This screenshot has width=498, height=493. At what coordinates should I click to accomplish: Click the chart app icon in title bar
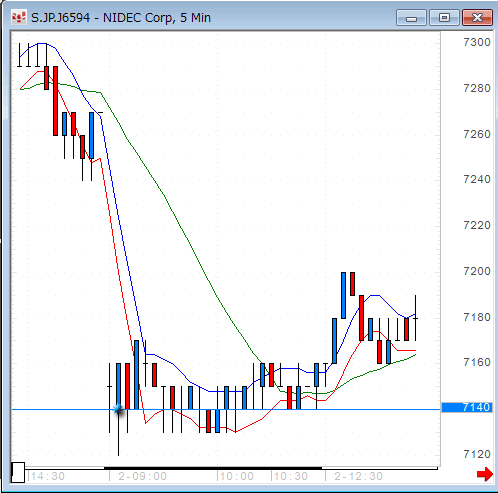18,17
